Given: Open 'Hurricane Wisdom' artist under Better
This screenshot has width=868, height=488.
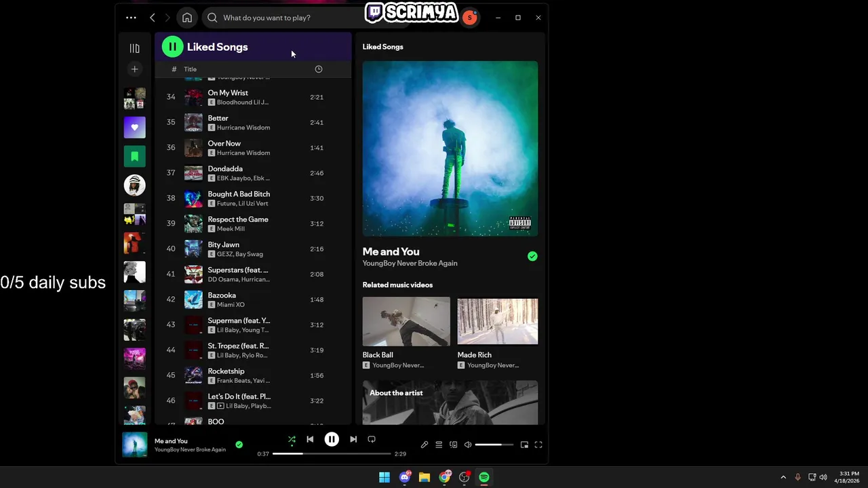Looking at the screenshot, I should pos(243,127).
